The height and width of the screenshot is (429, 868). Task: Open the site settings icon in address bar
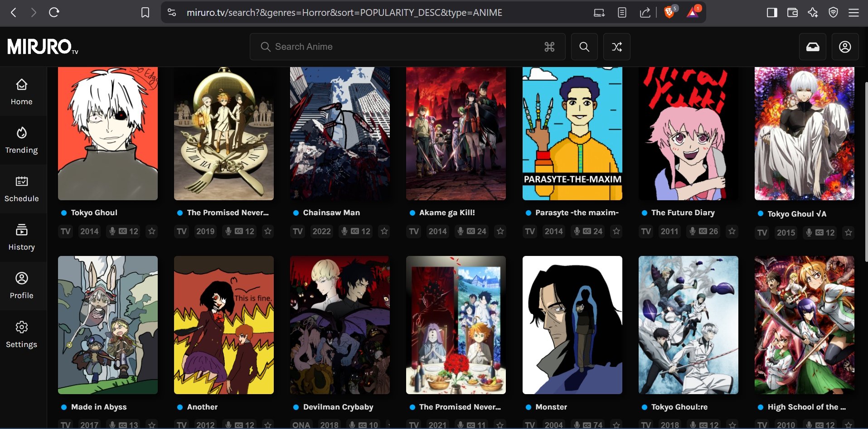[172, 13]
